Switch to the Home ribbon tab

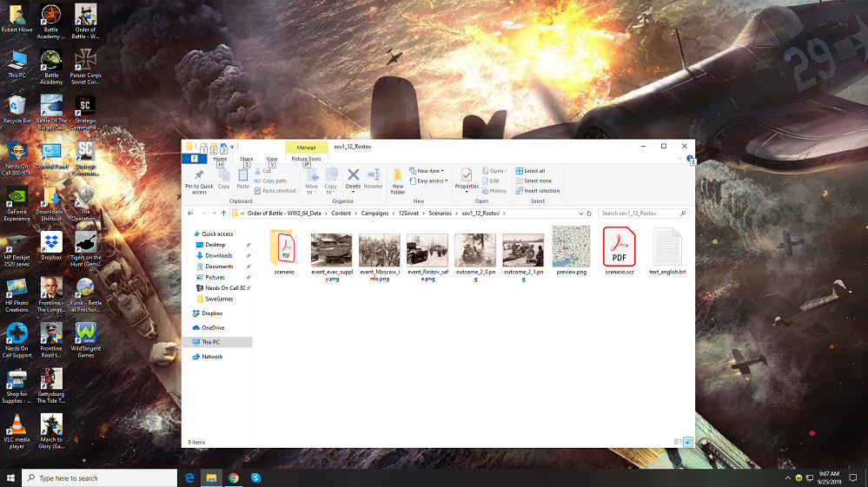220,159
